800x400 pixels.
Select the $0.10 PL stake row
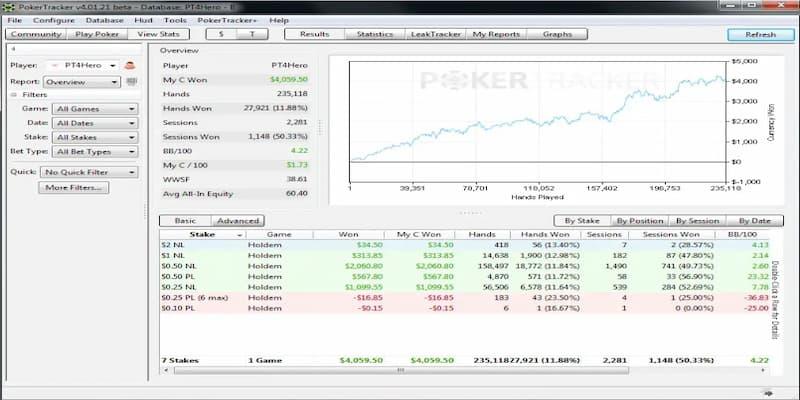pyautogui.click(x=464, y=308)
